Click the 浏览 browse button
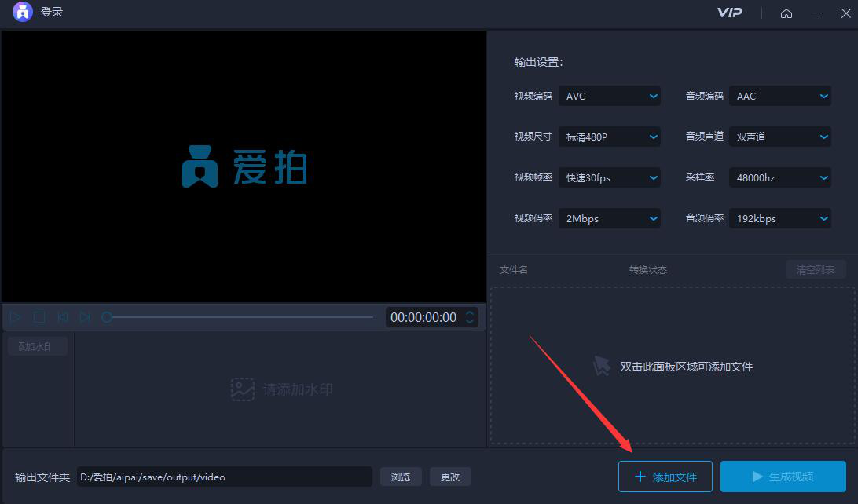 tap(401, 477)
